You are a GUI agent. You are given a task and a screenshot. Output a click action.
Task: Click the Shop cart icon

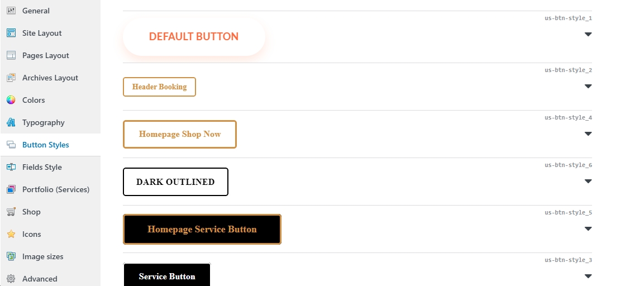tap(11, 212)
